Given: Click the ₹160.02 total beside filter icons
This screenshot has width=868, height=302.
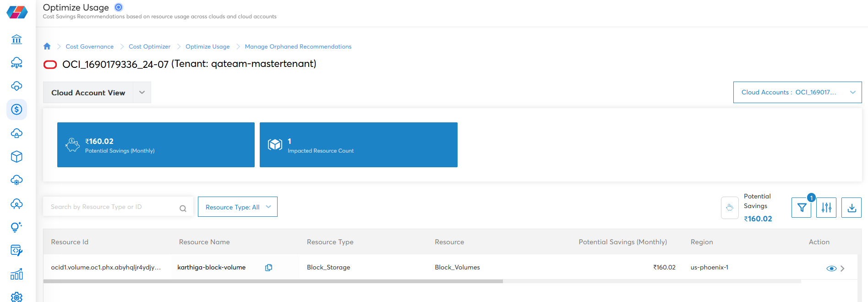Looking at the screenshot, I should pyautogui.click(x=758, y=219).
